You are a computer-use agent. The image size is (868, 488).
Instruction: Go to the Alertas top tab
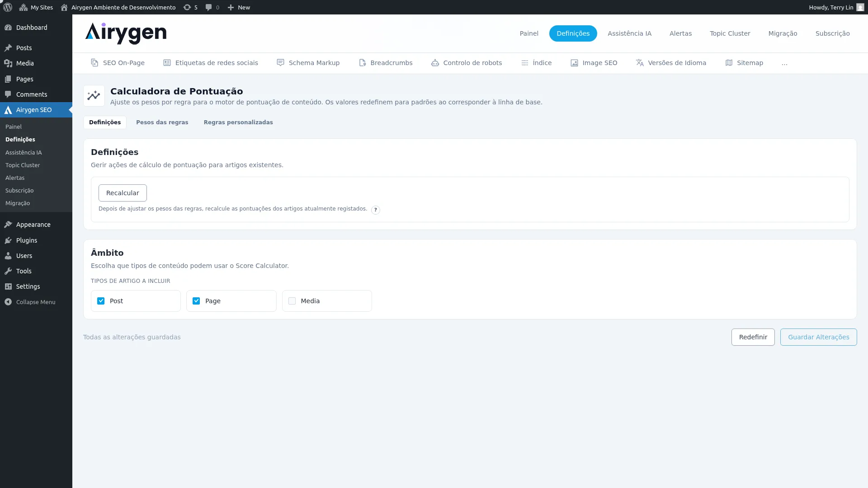pyautogui.click(x=680, y=33)
